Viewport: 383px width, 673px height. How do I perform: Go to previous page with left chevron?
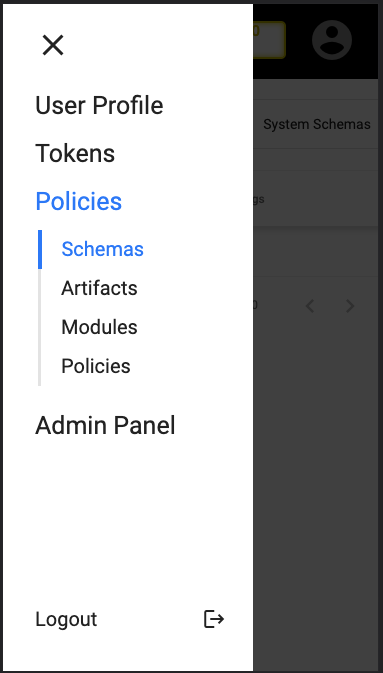coord(310,306)
